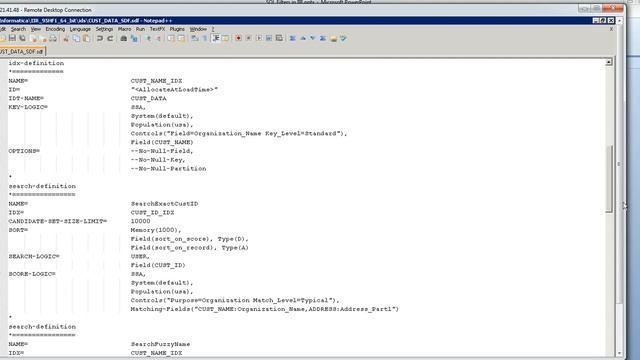Viewport: 640px width, 360px height.
Task: Toggle synchronized horizontal scrolling icon
Action: click(181, 38)
